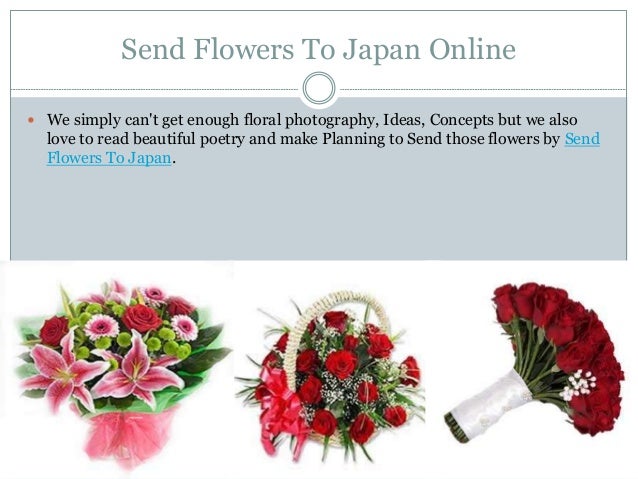Click the word 'Online' in the title

click(x=472, y=49)
